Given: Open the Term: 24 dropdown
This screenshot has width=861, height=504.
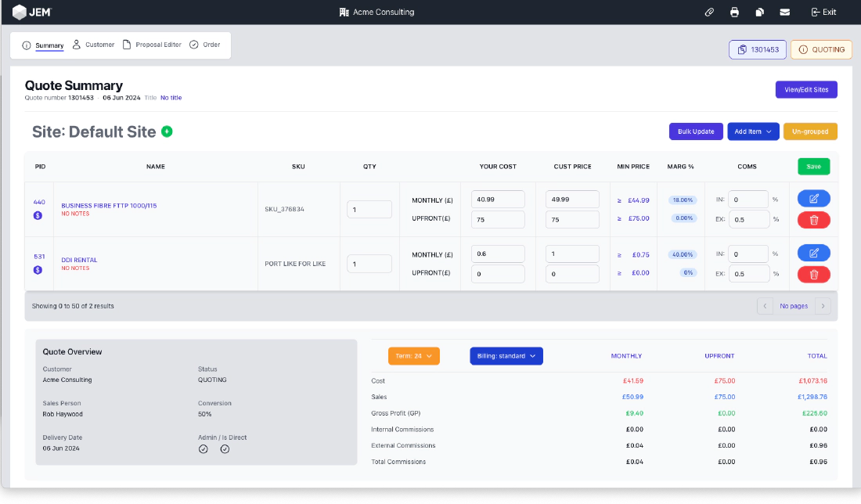Looking at the screenshot, I should (x=413, y=356).
